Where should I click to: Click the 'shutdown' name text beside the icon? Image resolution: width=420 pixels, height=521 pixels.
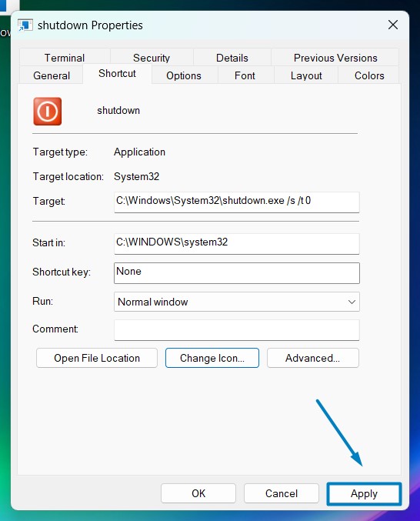point(118,110)
